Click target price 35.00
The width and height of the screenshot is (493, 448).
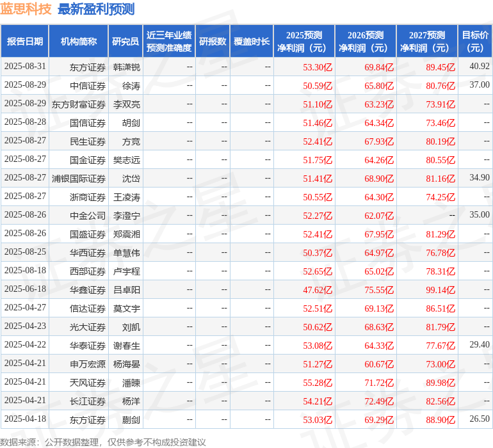tap(480, 214)
